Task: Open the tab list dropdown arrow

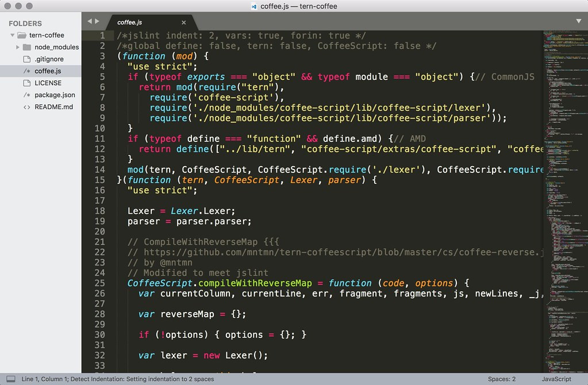Action: (x=579, y=21)
